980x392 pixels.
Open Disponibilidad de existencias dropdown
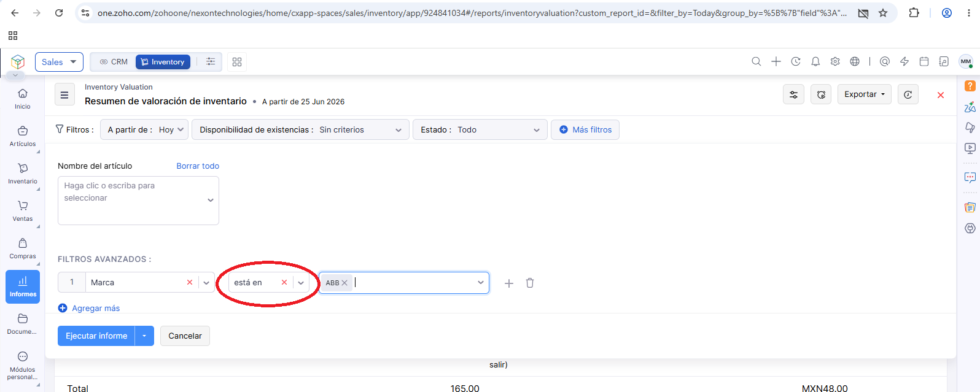point(300,129)
